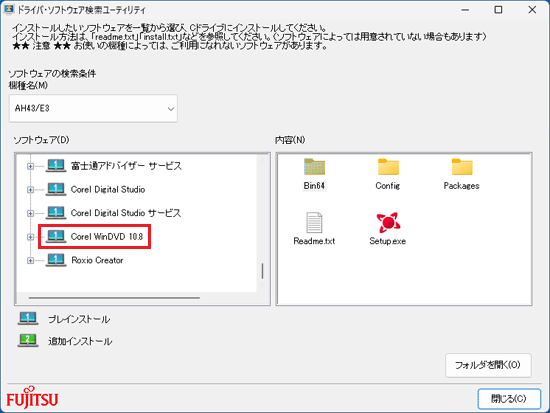Click the 追加インストール legend label
The image size is (550, 413).
(80, 341)
